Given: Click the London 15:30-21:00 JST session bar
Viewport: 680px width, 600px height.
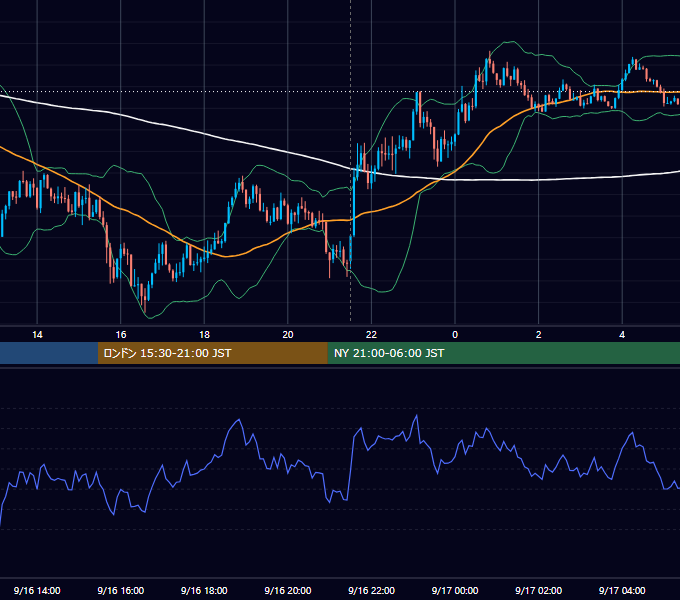Looking at the screenshot, I should point(212,353).
